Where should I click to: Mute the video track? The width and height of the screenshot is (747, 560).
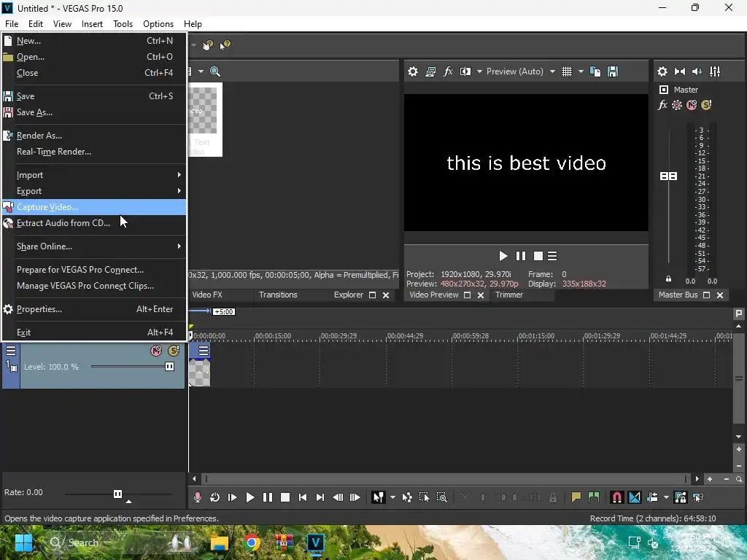point(156,351)
